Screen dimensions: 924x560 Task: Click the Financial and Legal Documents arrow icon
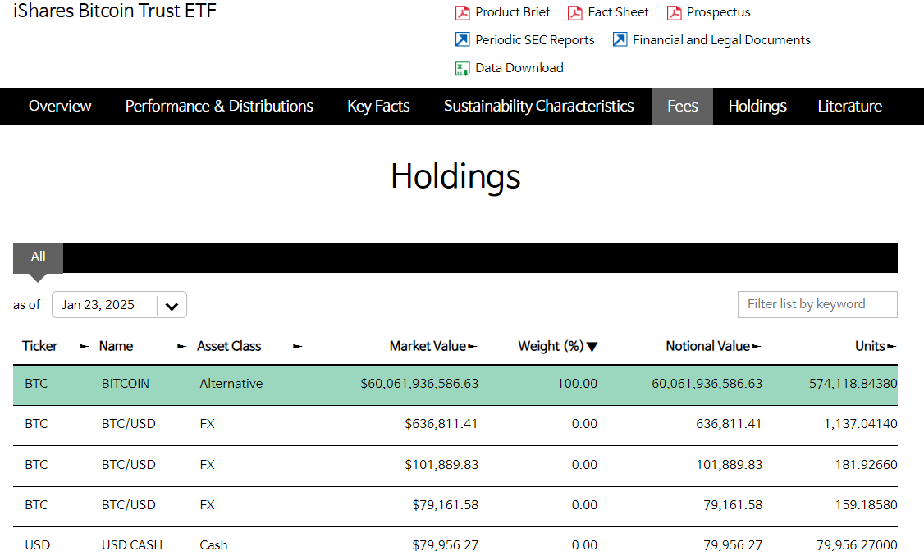(x=620, y=40)
